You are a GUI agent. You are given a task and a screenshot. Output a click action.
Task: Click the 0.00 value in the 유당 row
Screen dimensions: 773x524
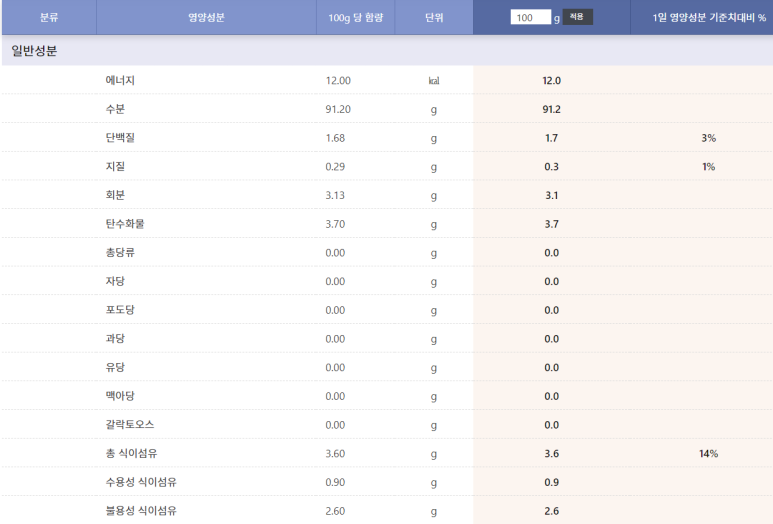tap(335, 367)
